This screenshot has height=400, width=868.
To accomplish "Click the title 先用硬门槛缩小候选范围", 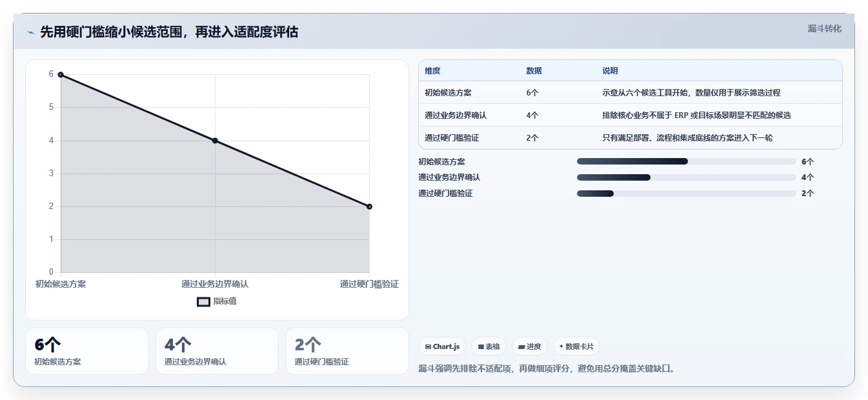I will tap(169, 32).
